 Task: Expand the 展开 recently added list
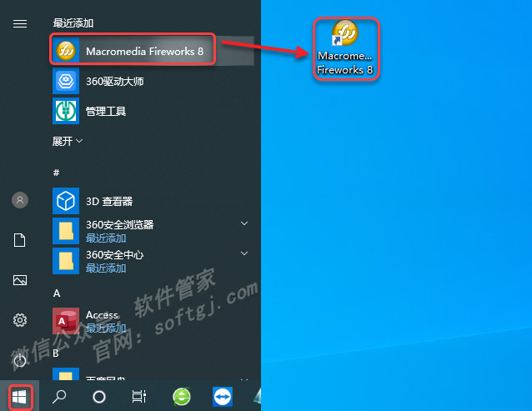click(x=68, y=141)
